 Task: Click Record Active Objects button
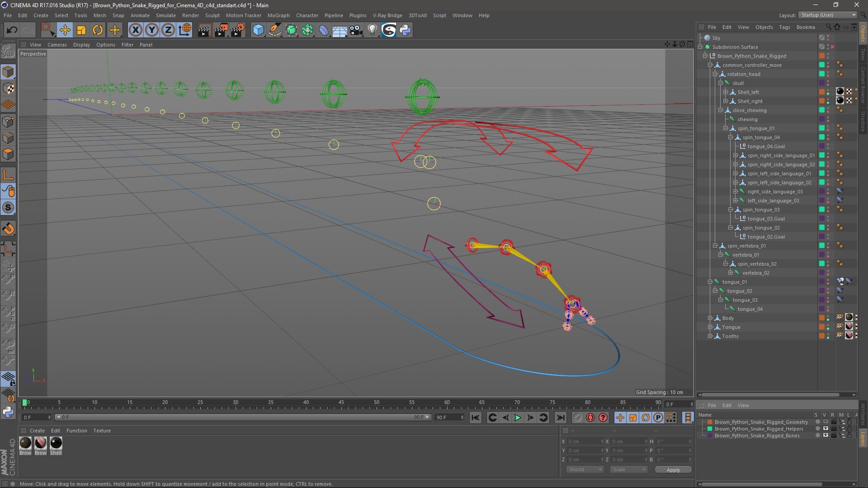(x=577, y=418)
